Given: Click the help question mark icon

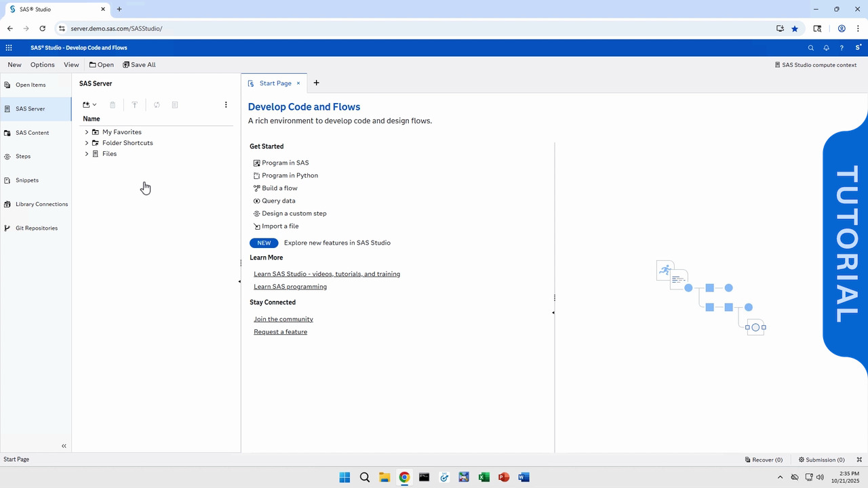Looking at the screenshot, I should point(842,48).
